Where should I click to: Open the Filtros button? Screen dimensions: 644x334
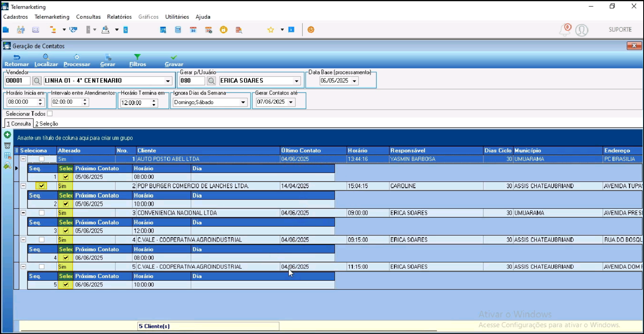click(138, 60)
